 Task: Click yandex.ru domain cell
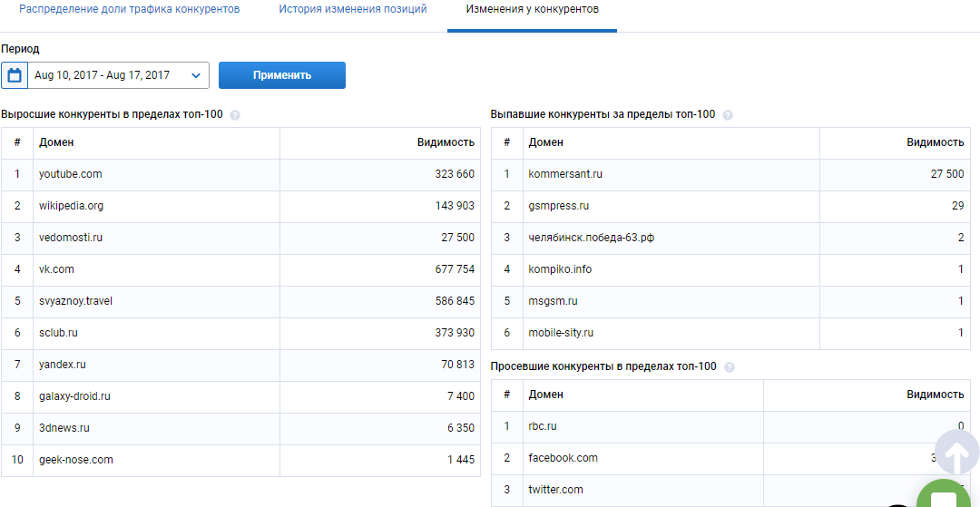tap(156, 366)
